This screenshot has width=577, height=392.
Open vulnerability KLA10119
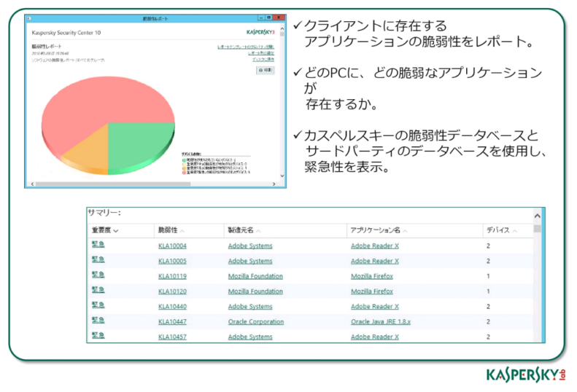[x=172, y=276]
